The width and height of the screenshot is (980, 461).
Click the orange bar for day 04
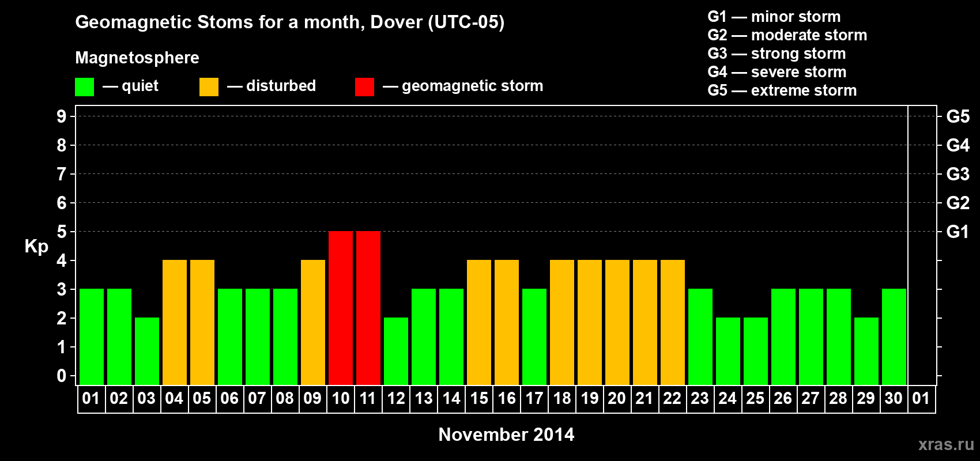click(x=175, y=322)
